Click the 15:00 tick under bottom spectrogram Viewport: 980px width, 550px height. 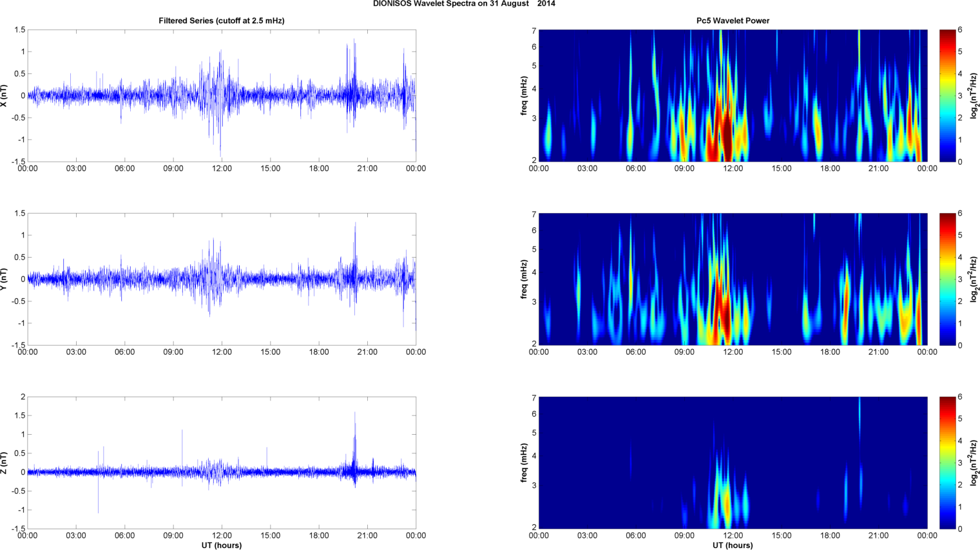pyautogui.click(x=782, y=536)
